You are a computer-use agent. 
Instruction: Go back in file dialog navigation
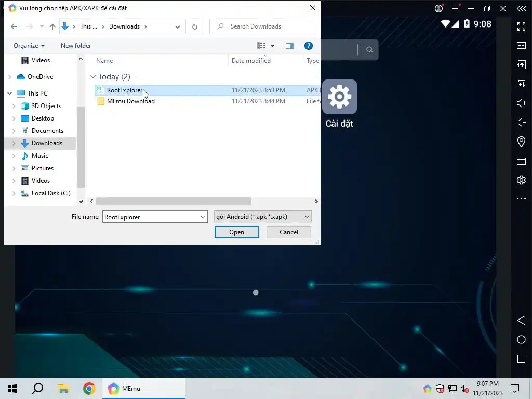point(14,26)
